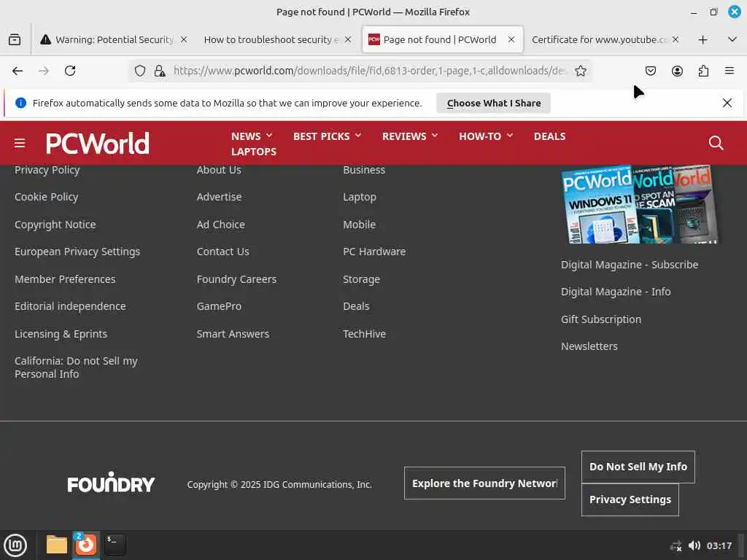This screenshot has height=560, width=747.
Task: Open the Firefox account icon
Action: click(x=677, y=71)
